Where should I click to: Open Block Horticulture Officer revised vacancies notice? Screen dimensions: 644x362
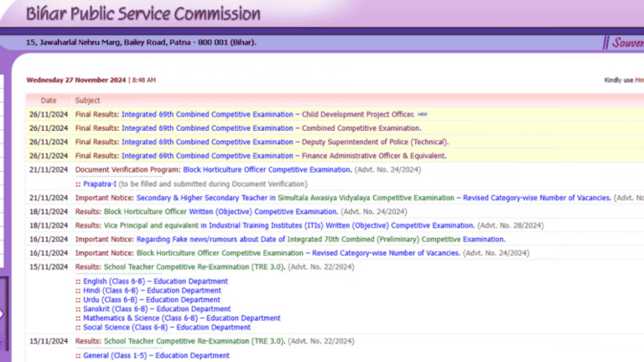[298, 253]
